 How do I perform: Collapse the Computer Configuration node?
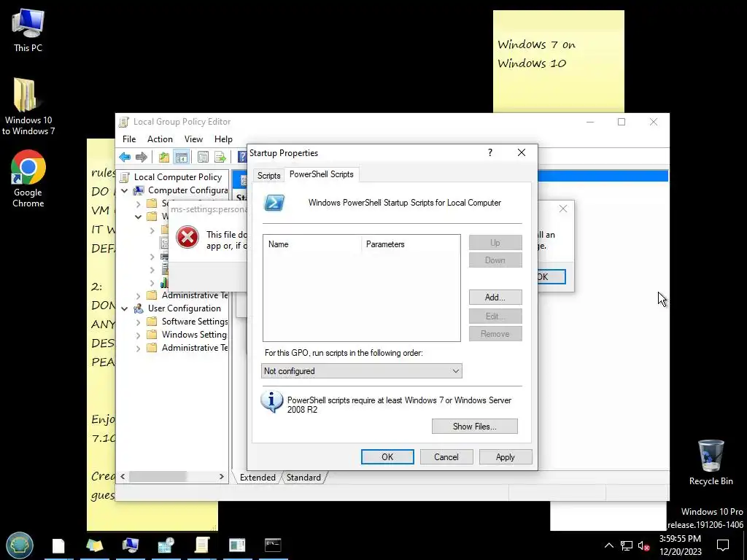[x=125, y=190]
